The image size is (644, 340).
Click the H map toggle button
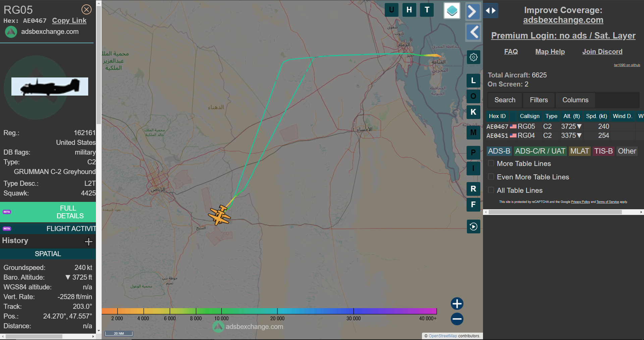[x=409, y=10]
